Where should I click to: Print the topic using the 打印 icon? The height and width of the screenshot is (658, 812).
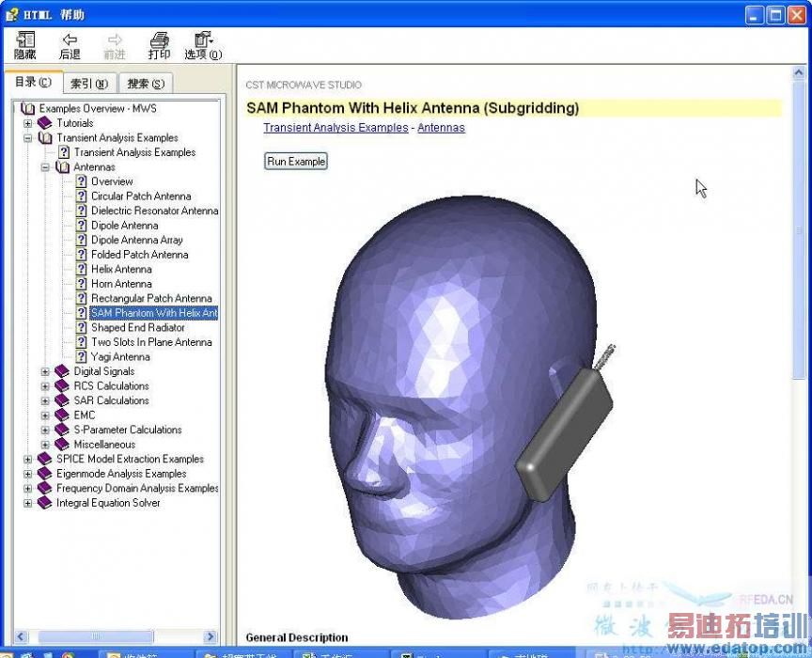[x=159, y=46]
